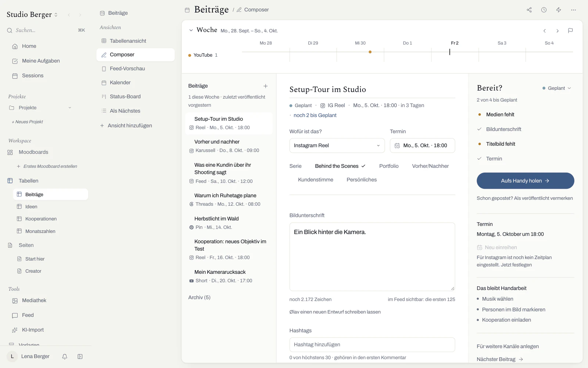Viewport: 588px width, 368px height.
Task: Switch to Status-Board view
Action: tap(135, 97)
